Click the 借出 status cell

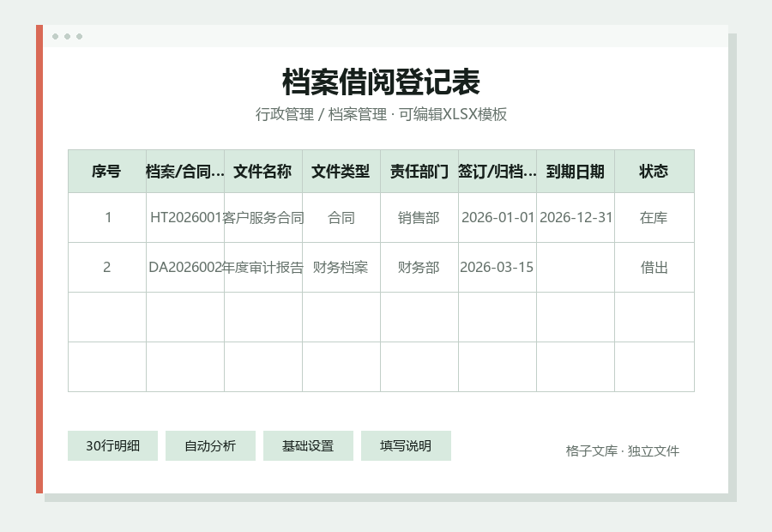tap(654, 268)
